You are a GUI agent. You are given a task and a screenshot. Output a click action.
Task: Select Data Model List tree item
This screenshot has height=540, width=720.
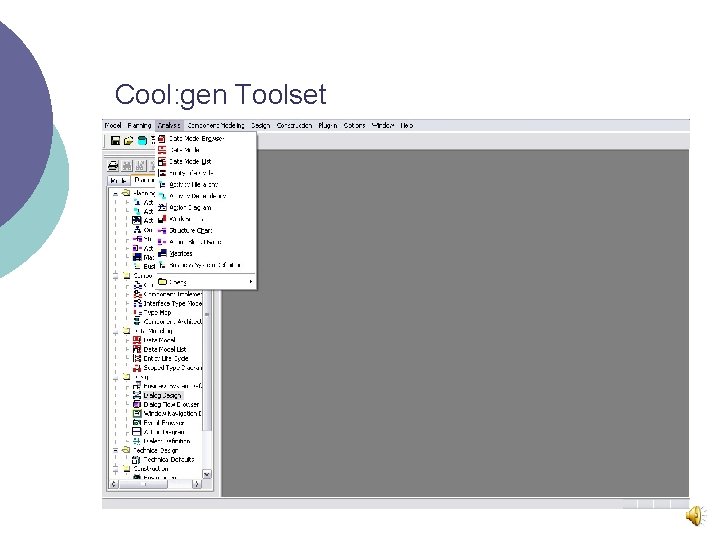(x=165, y=349)
